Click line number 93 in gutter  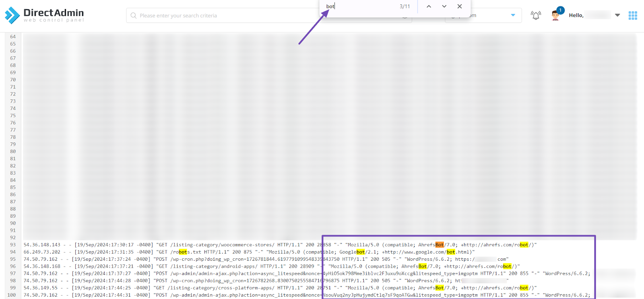tap(13, 245)
